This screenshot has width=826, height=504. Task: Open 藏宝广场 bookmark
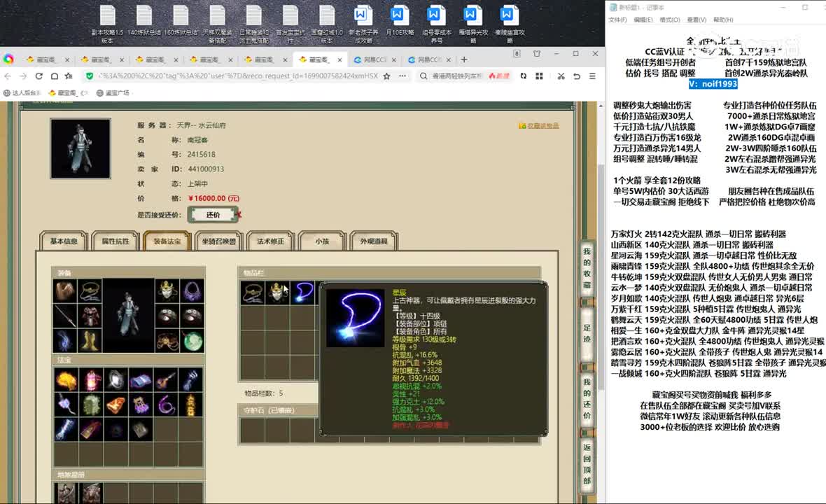pyautogui.click(x=113, y=92)
